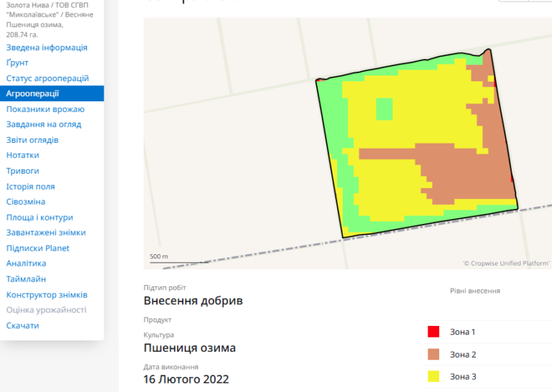Screen dimensions: 552x392
Task: View the Тривоги alerts page
Action: tap(23, 171)
